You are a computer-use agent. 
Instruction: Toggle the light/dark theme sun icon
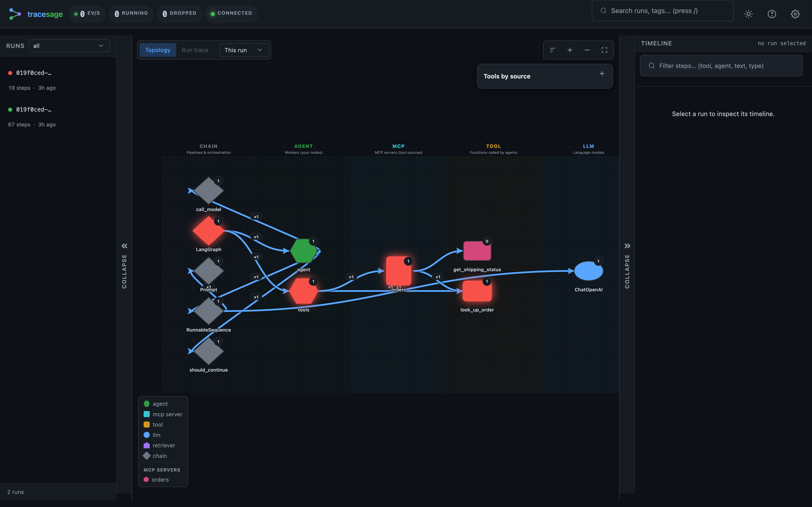[748, 14]
